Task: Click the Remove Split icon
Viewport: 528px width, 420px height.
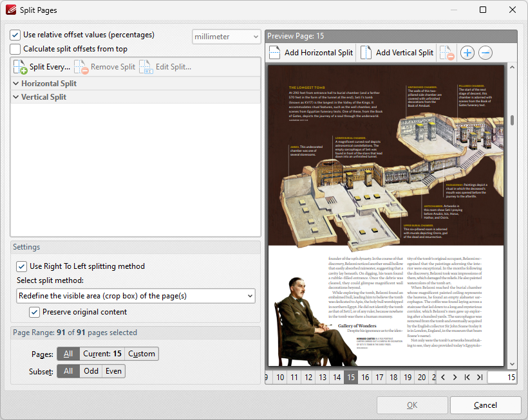Action: pyautogui.click(x=81, y=67)
